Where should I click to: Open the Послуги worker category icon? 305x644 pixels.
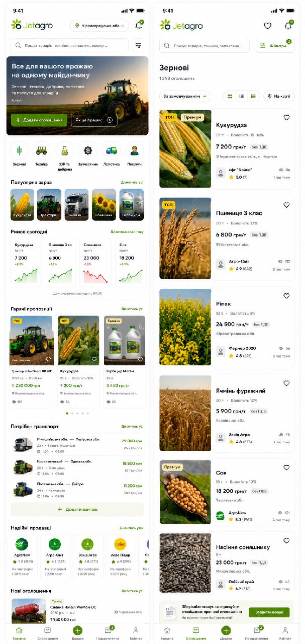[134, 150]
